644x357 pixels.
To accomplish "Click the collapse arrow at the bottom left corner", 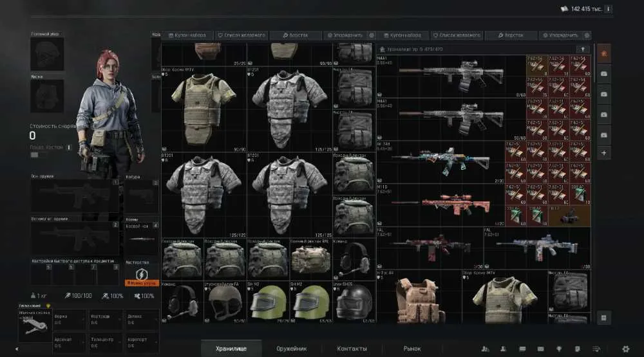I will [17, 349].
